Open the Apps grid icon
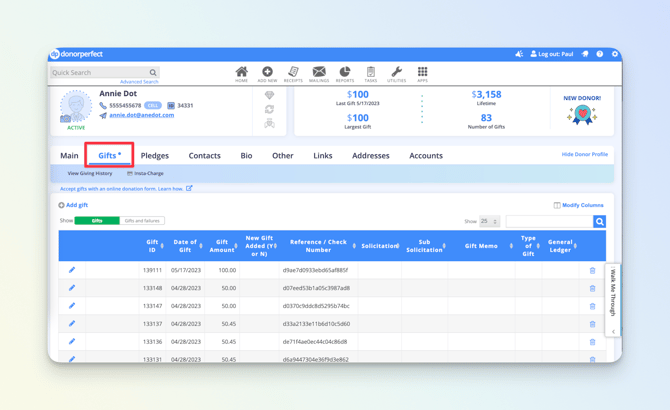This screenshot has height=410, width=670. coord(422,72)
